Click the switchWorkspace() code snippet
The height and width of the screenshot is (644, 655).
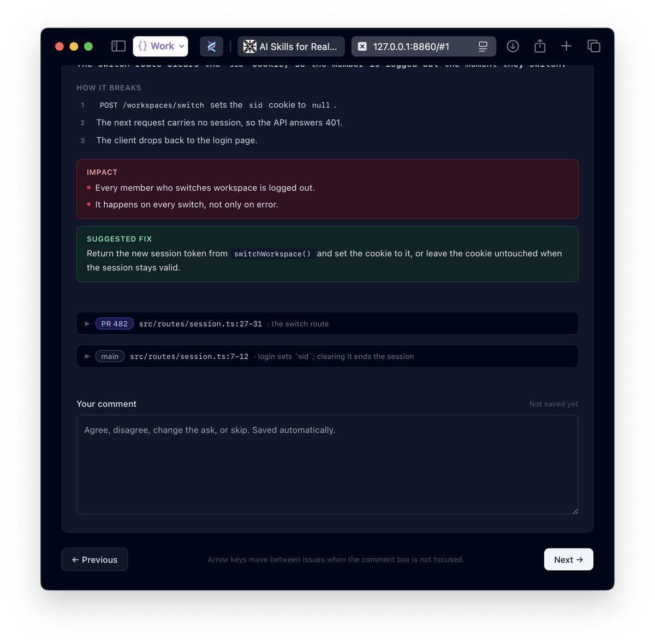[272, 254]
